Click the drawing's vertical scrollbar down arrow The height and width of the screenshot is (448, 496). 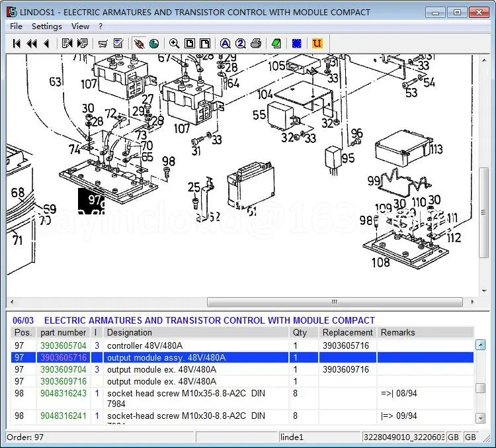484,291
